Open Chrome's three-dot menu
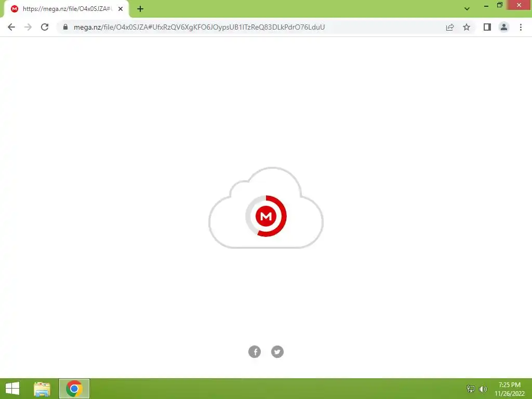Image resolution: width=532 pixels, height=399 pixels. tap(521, 27)
